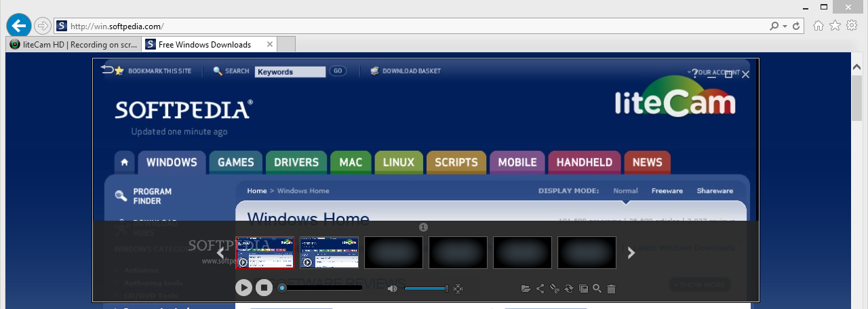Click the liteCam back arrow icon
The image size is (868, 309).
pos(106,69)
